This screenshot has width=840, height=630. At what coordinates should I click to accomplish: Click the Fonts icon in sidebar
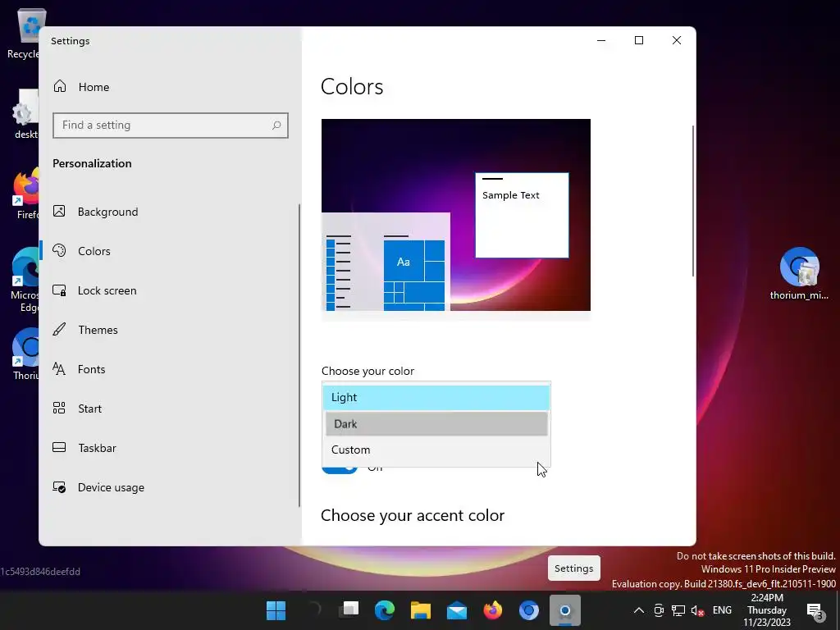(x=59, y=368)
